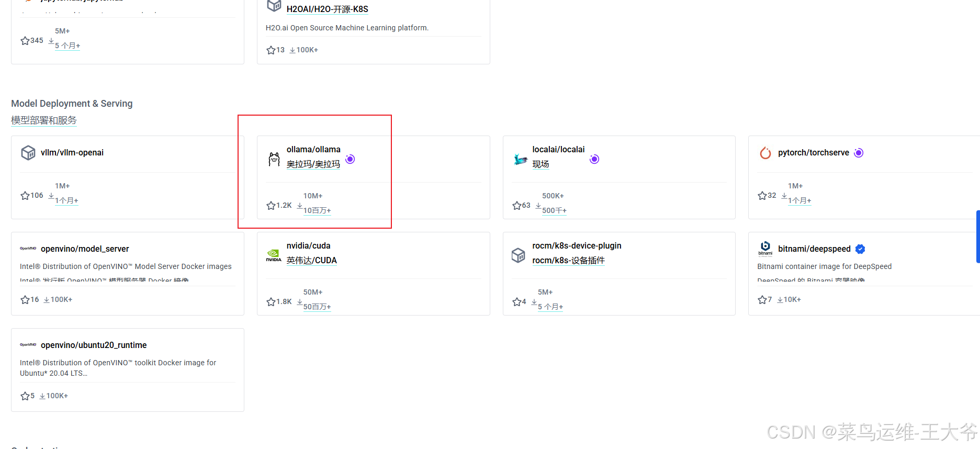Click the bitnami logo on deepspeed card
The width and height of the screenshot is (980, 449).
point(765,249)
